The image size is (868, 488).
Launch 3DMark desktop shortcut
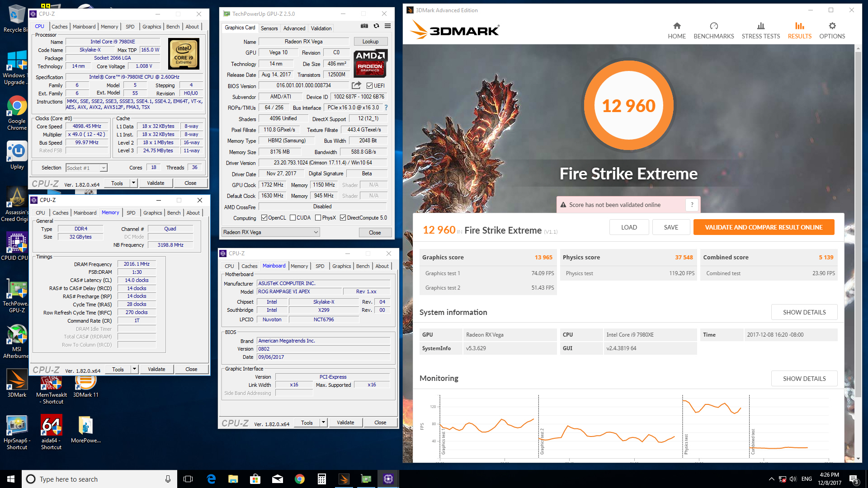[17, 383]
